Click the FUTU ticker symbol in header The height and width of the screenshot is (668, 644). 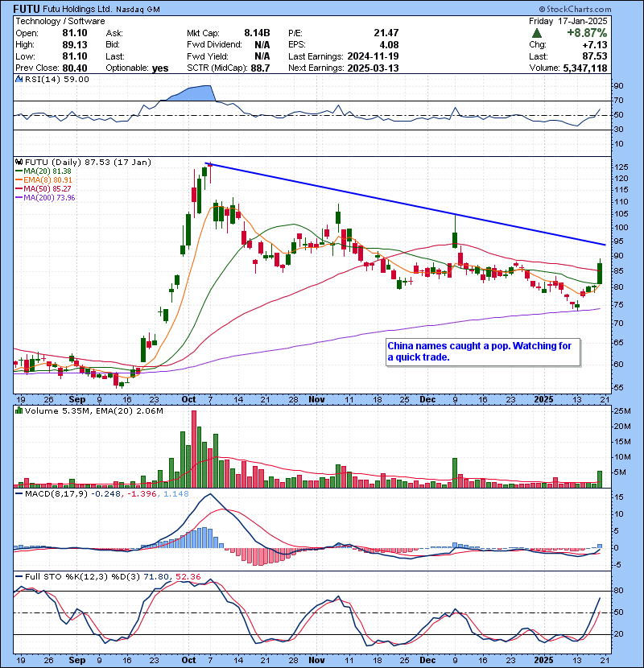27,9
